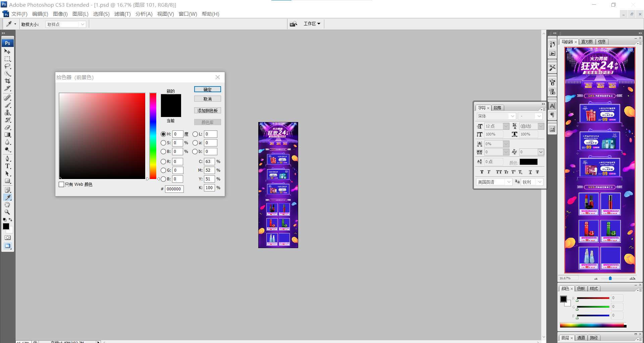Image resolution: width=644 pixels, height=343 pixels.
Task: Select the G green radio button
Action: pos(163,170)
